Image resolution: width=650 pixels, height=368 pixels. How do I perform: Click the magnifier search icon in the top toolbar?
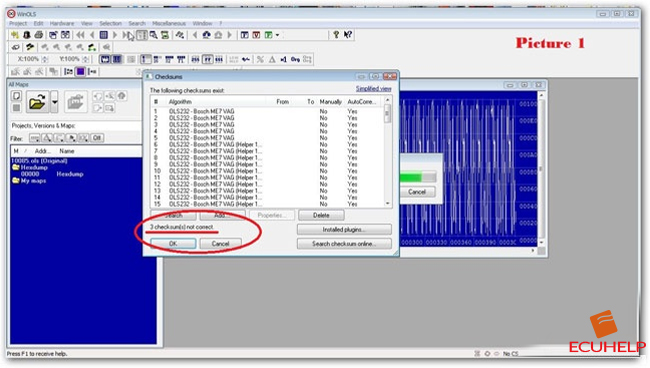153,35
